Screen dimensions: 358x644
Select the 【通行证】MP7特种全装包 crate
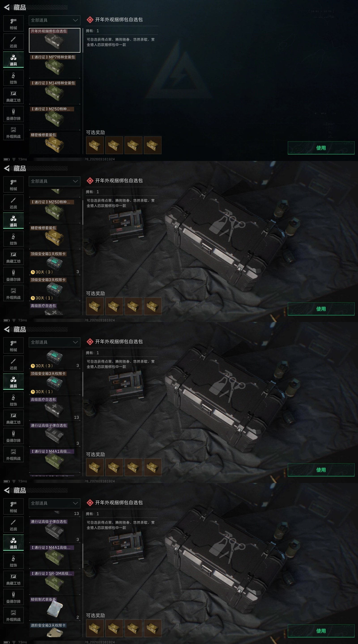tap(55, 66)
